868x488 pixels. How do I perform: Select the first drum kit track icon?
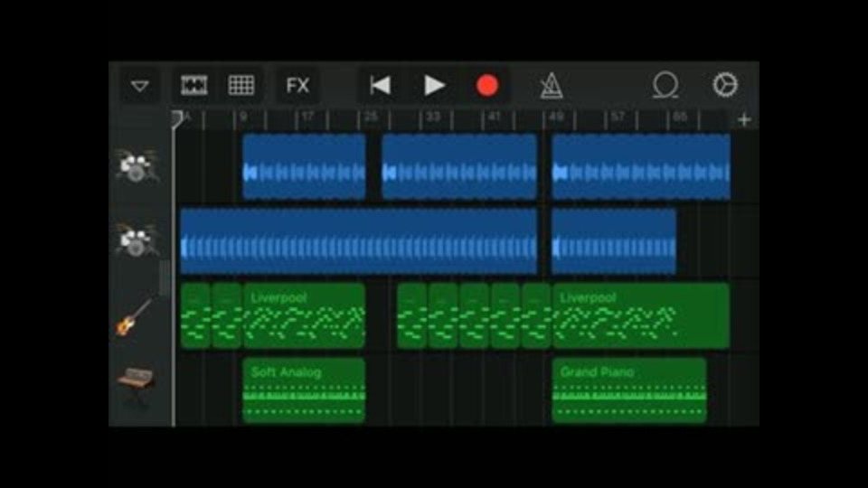[x=137, y=165]
